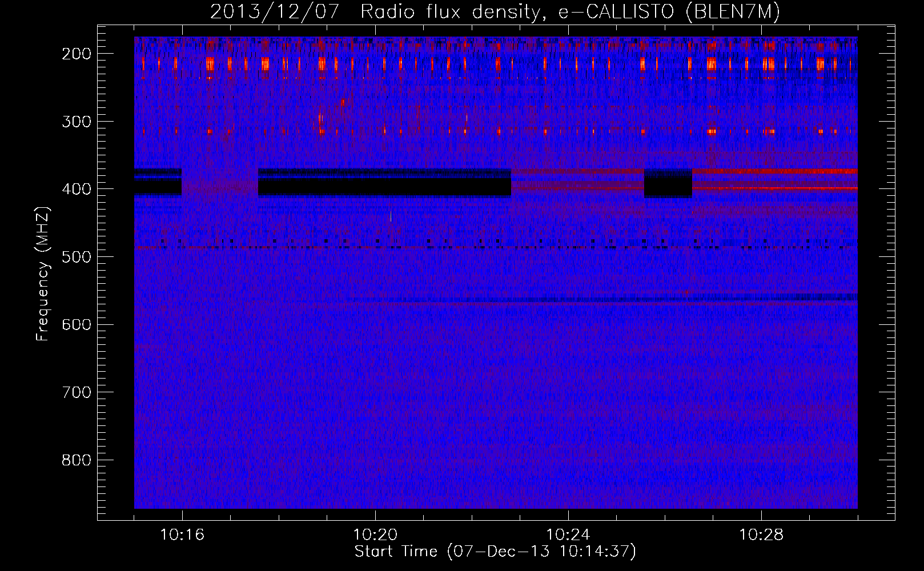
Task: Click the black data gap between 10:25 and 10:27
Action: [x=668, y=184]
